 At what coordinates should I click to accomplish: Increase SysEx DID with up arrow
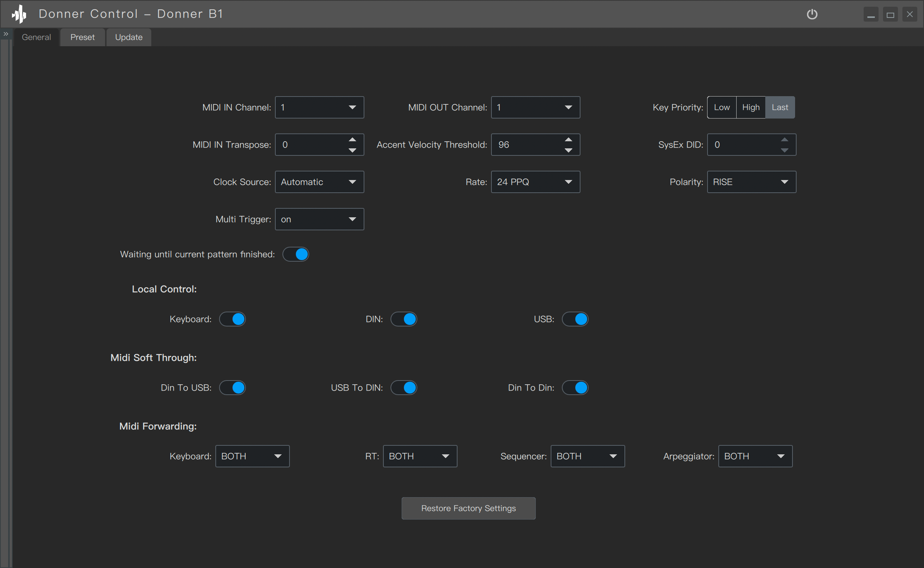[784, 140]
